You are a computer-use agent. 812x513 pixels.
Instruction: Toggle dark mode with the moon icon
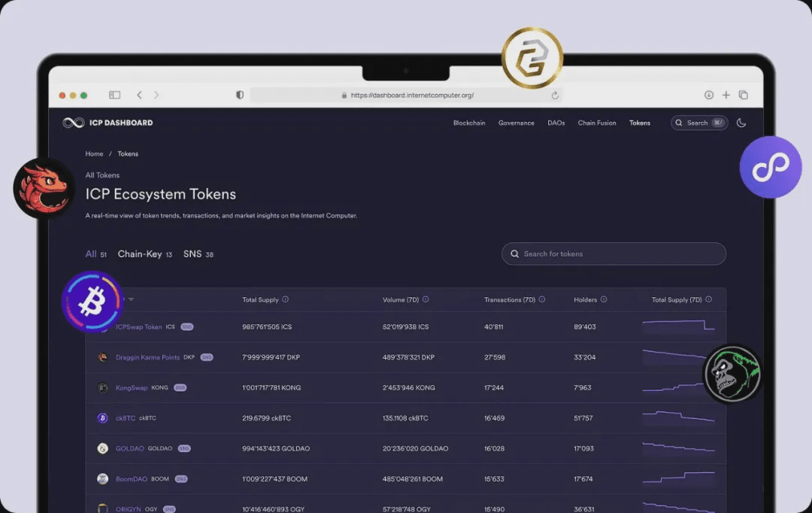pyautogui.click(x=741, y=123)
